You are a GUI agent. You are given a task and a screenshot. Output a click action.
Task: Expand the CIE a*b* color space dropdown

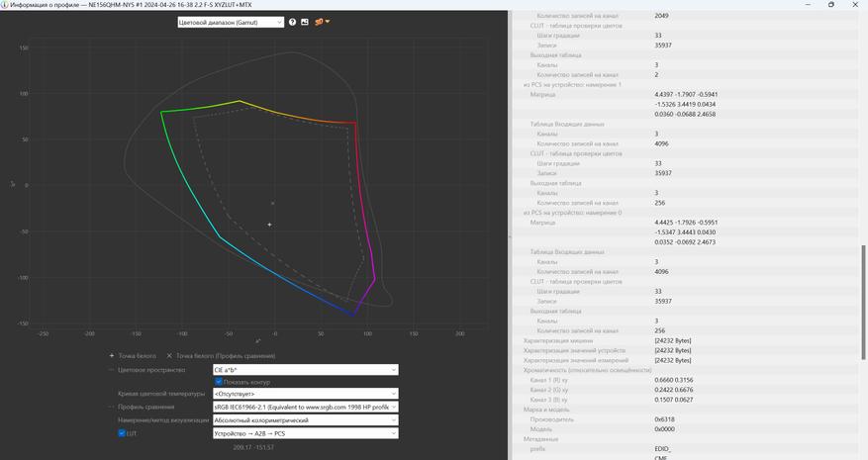coord(305,370)
